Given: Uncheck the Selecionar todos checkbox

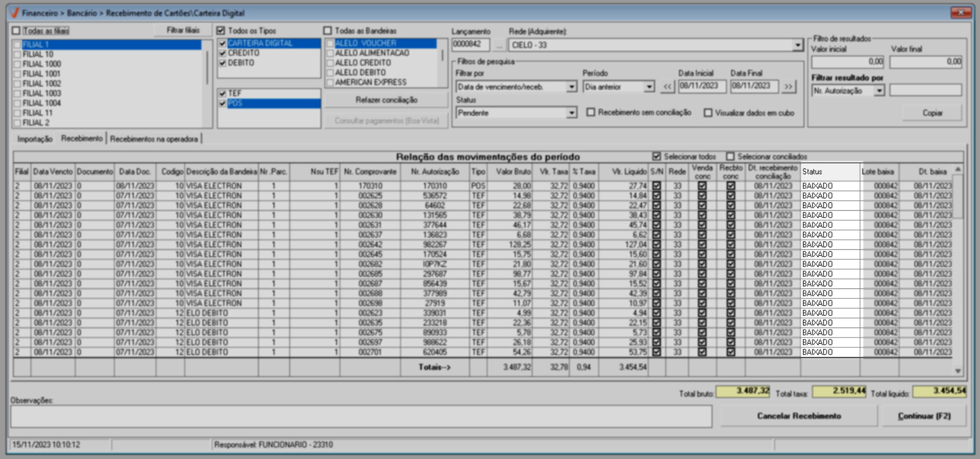Looking at the screenshot, I should [x=657, y=156].
